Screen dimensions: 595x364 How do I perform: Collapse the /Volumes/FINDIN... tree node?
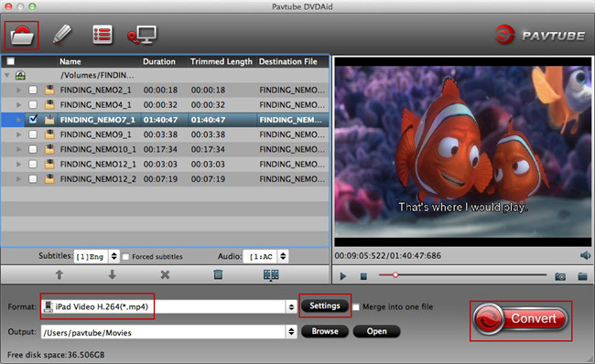pyautogui.click(x=6, y=75)
